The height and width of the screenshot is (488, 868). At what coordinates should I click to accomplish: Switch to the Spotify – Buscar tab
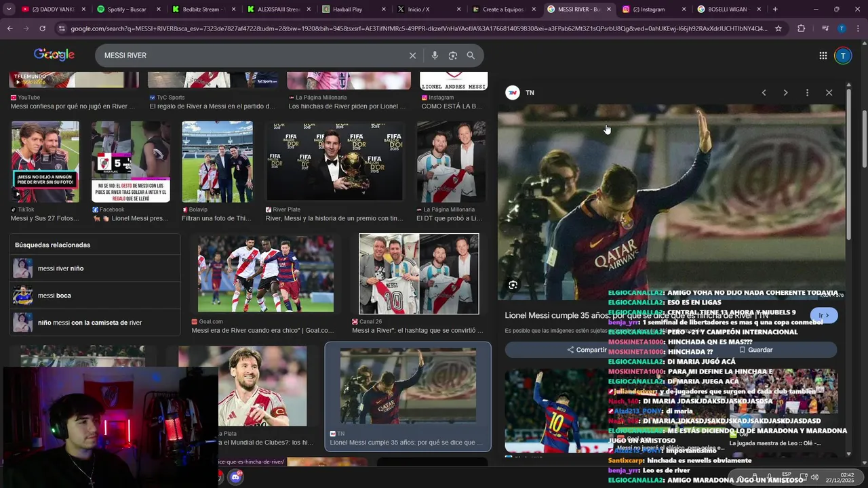[129, 9]
